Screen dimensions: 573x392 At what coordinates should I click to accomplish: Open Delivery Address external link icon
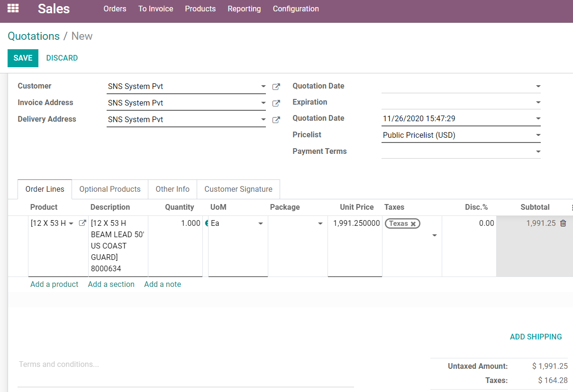pos(276,120)
